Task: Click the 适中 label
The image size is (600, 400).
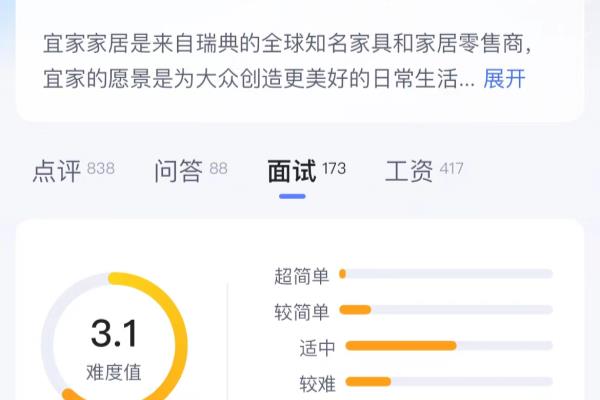Action: click(317, 348)
